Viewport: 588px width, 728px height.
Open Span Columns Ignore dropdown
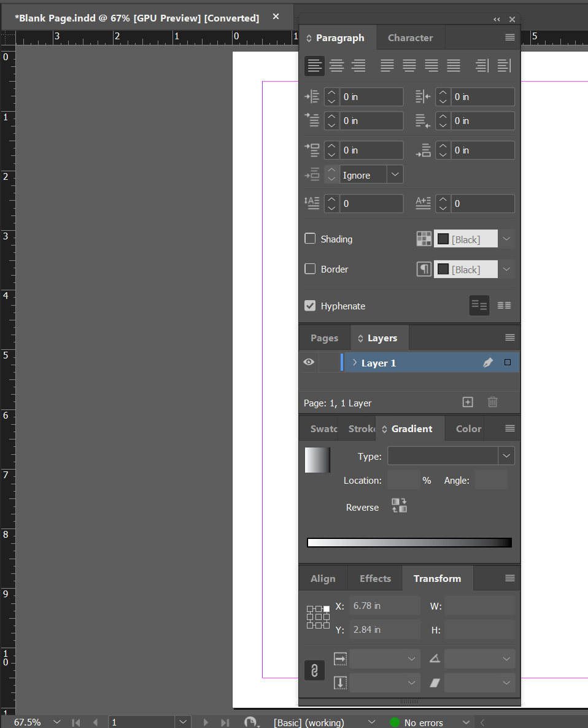pyautogui.click(x=395, y=174)
